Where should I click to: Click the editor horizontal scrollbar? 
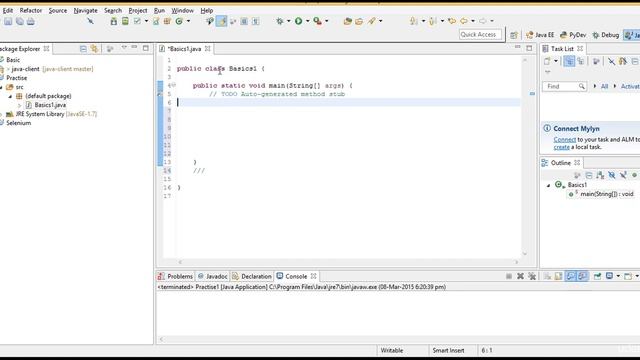(x=348, y=262)
